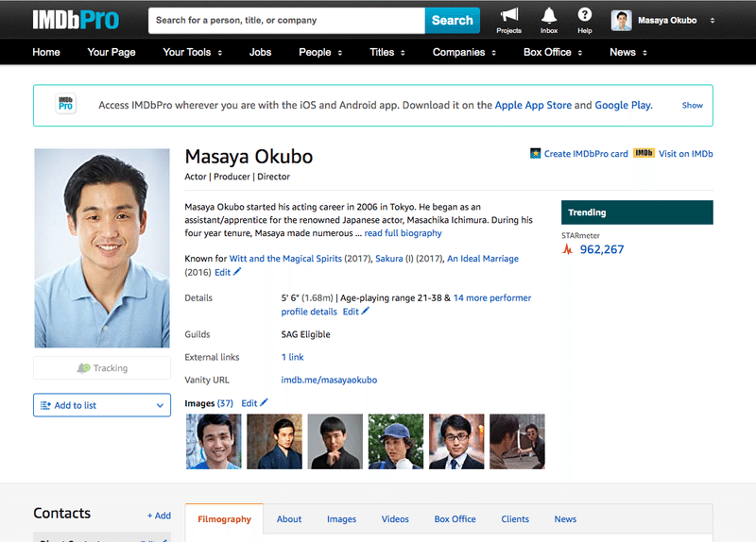The width and height of the screenshot is (756, 542).
Task: Switch to the News tab
Action: [x=565, y=519]
